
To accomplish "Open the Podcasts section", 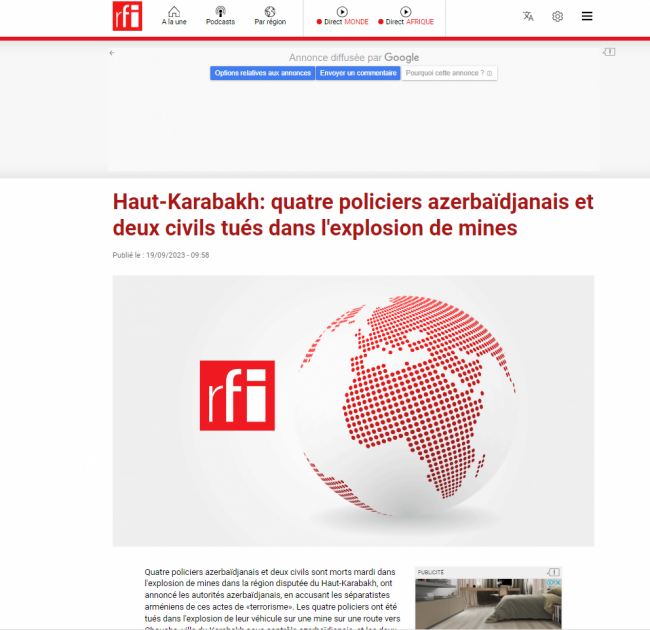I will (x=220, y=16).
